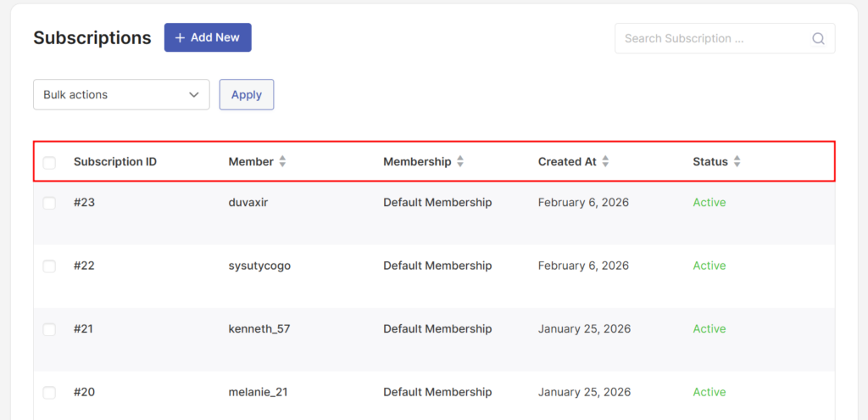Click Default Membership in duvaxir row
Viewport: 868px width, 420px height.
tap(437, 202)
